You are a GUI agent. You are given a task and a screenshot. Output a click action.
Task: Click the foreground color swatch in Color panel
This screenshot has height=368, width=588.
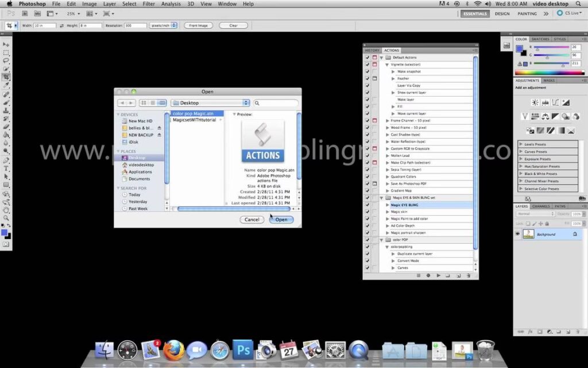(x=519, y=48)
